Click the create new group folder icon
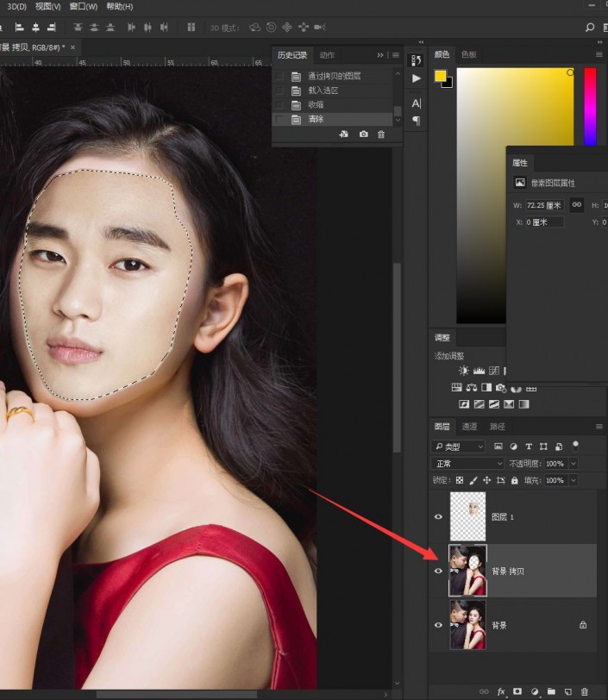The width and height of the screenshot is (608, 700). tap(551, 691)
